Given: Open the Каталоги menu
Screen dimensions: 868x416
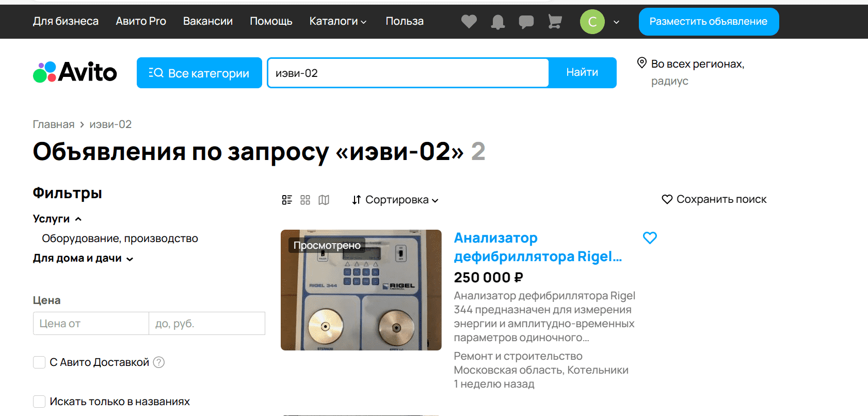Looking at the screenshot, I should coord(338,21).
